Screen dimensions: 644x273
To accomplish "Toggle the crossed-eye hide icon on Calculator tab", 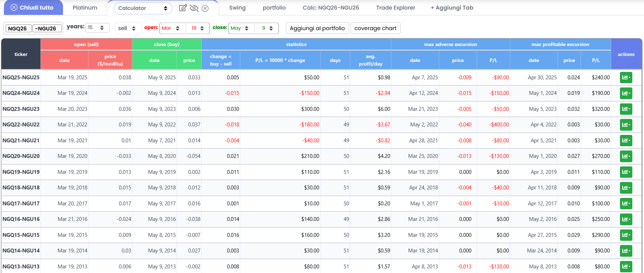I will tap(194, 8).
